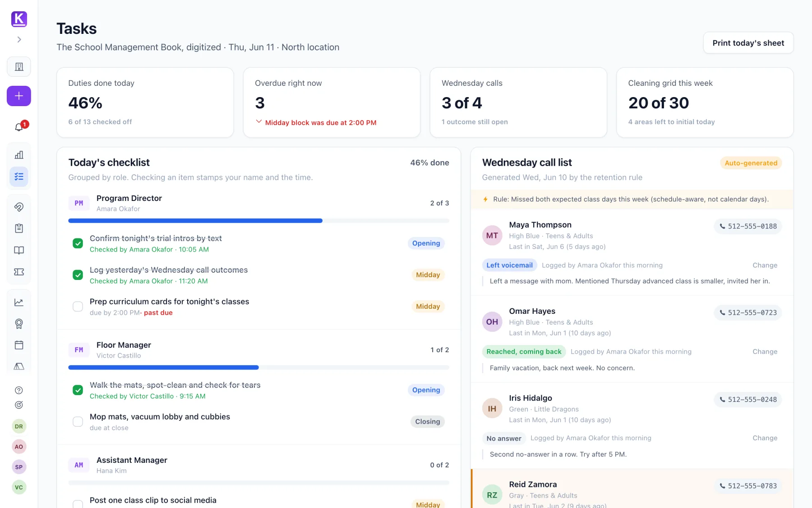Select the SP user avatar
Image resolution: width=812 pixels, height=508 pixels.
(x=19, y=467)
